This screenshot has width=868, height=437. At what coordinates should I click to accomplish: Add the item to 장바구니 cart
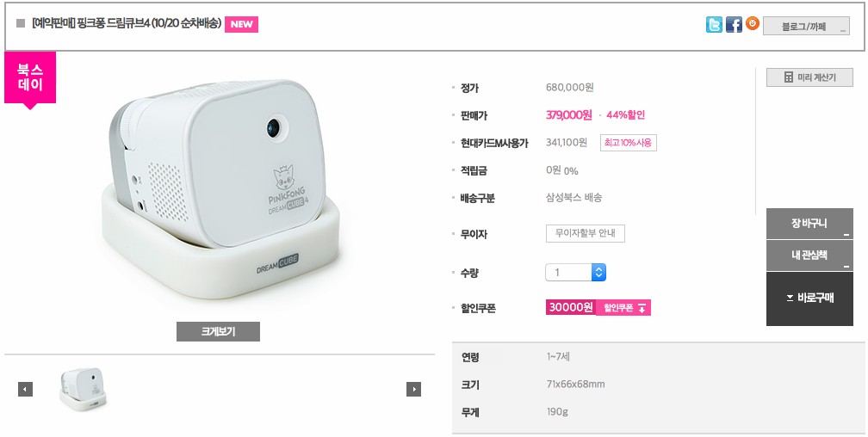coord(809,224)
